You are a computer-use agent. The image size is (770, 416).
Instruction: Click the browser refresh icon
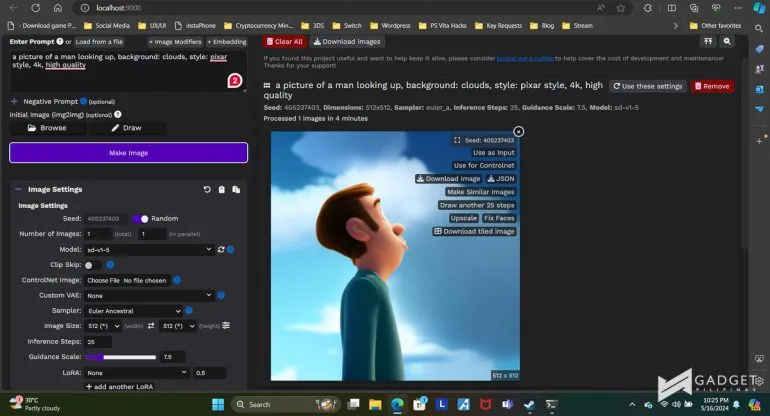35,8
